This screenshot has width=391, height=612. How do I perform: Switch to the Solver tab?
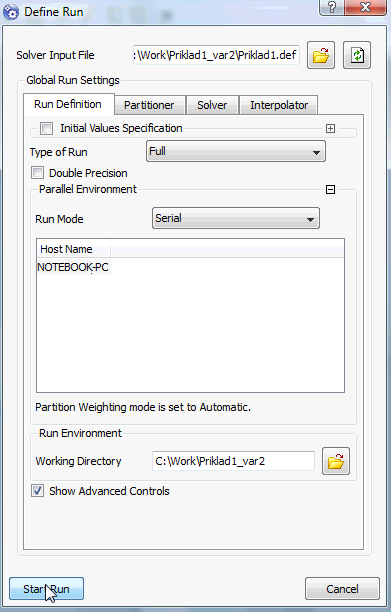pos(212,105)
